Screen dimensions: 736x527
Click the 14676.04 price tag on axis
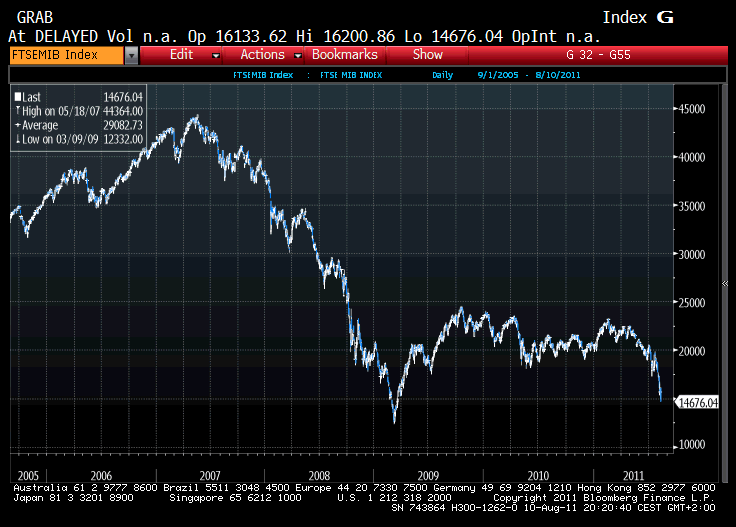[x=697, y=403]
